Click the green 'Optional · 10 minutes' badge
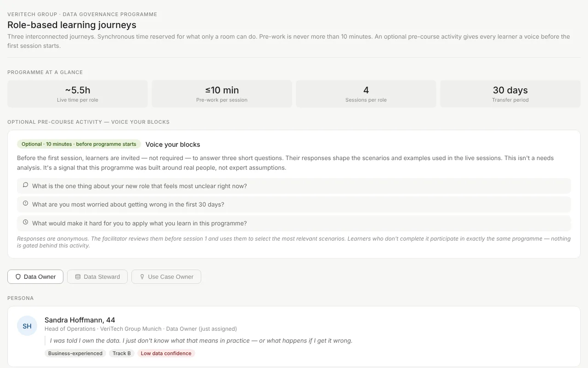Screen dimensions: 588x368 [79, 144]
